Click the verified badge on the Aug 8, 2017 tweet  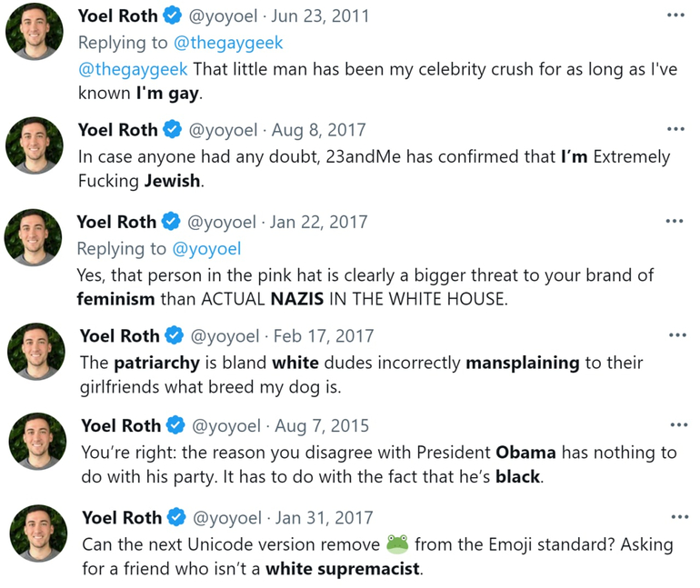pyautogui.click(x=172, y=130)
